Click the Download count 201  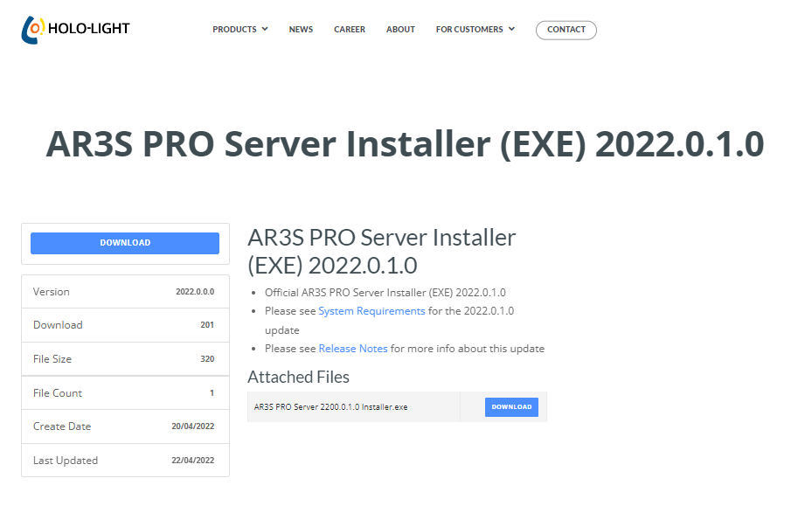pos(207,324)
